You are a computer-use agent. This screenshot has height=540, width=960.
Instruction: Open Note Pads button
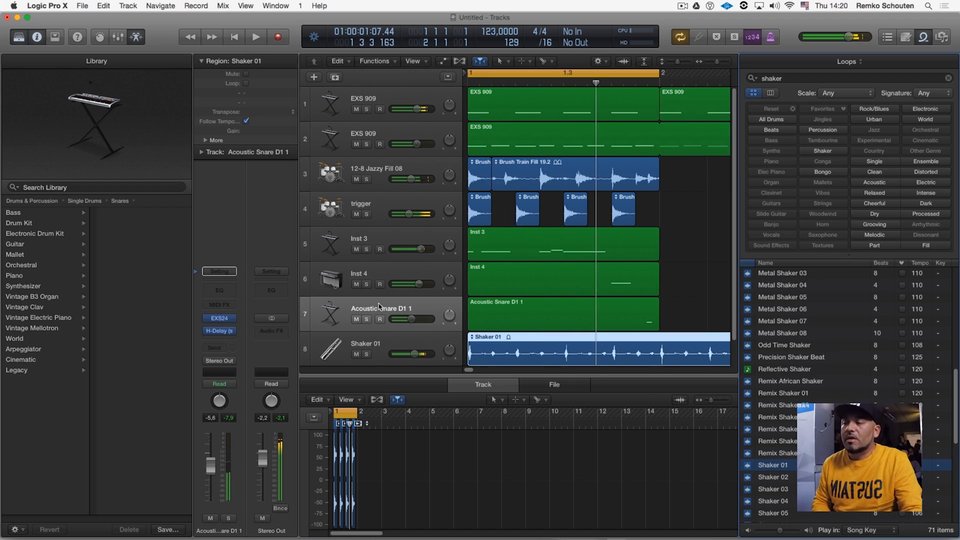pyautogui.click(x=905, y=37)
